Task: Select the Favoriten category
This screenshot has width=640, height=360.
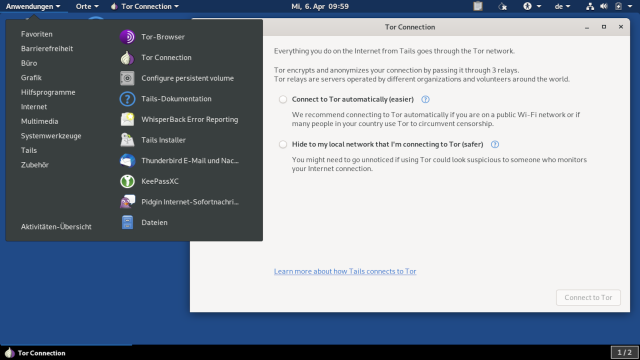Action: 37,34
